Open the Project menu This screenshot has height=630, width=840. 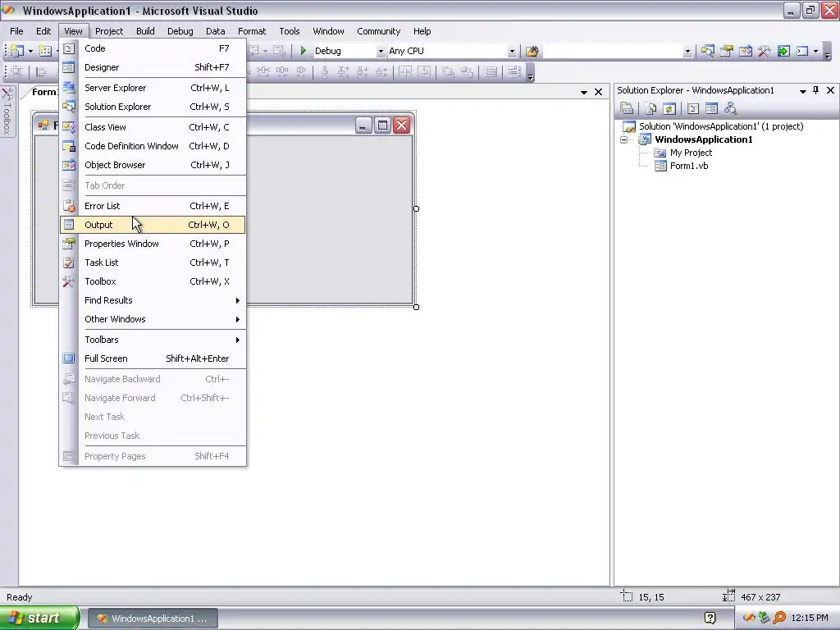coord(109,31)
